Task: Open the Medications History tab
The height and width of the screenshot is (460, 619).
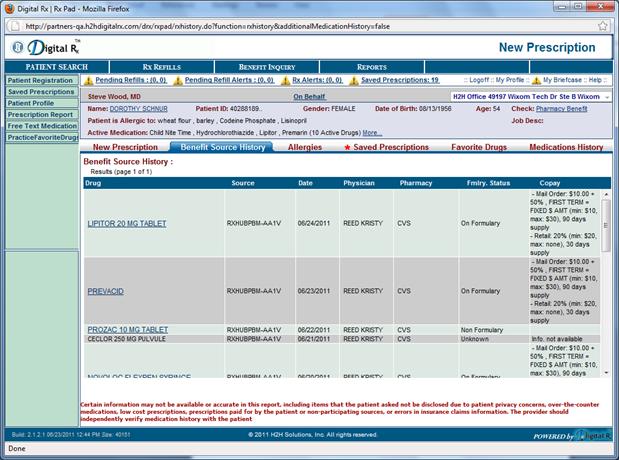Action: coord(565,147)
